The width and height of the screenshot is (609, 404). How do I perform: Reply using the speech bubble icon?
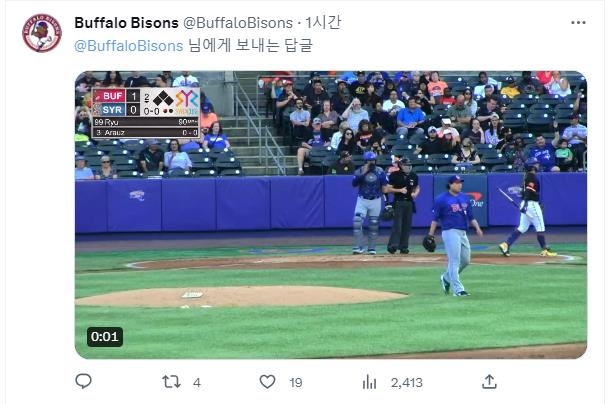click(84, 381)
